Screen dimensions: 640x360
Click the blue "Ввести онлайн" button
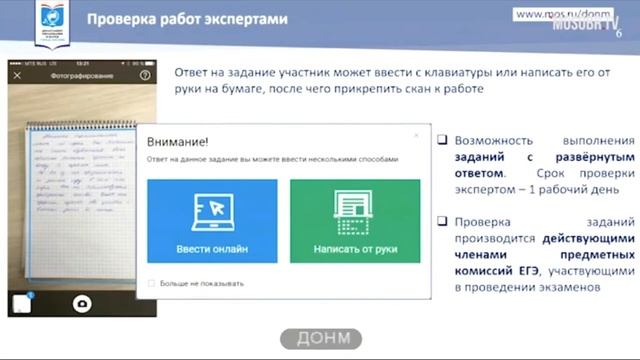pos(212,221)
